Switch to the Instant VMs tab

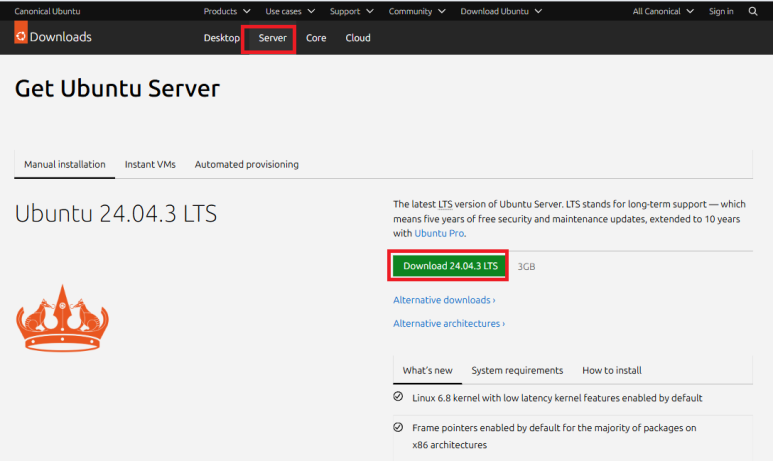150,165
